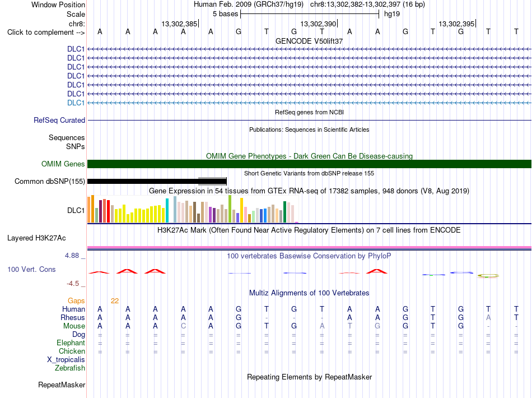This screenshot has width=532, height=398.
Task: Click the gray C in the Mouse row
Action: (183, 326)
